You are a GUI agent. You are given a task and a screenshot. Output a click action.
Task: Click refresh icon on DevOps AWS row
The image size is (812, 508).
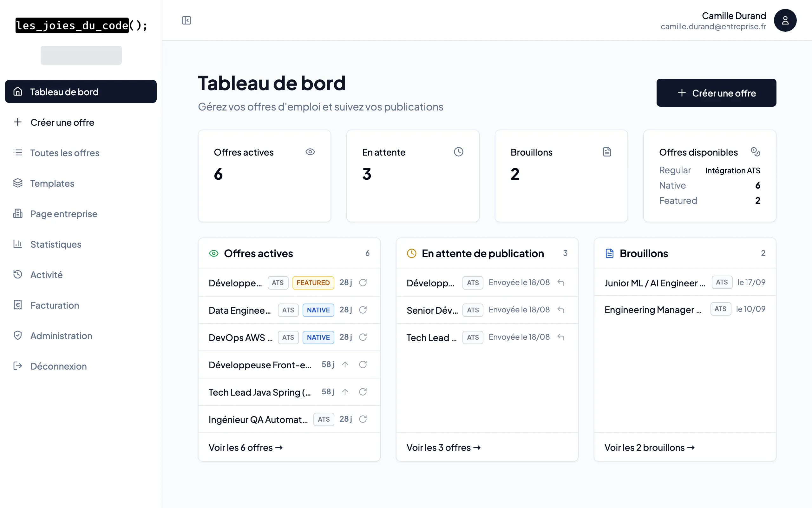(x=363, y=337)
